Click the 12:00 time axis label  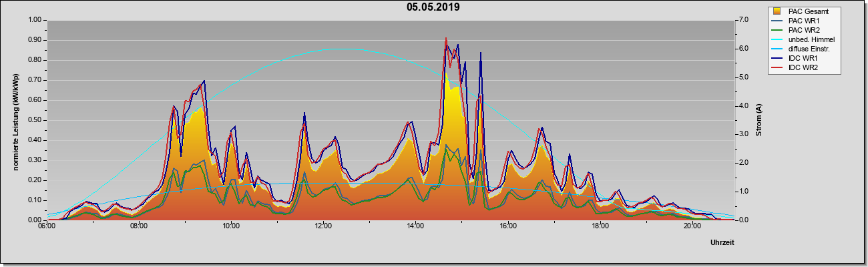[323, 226]
